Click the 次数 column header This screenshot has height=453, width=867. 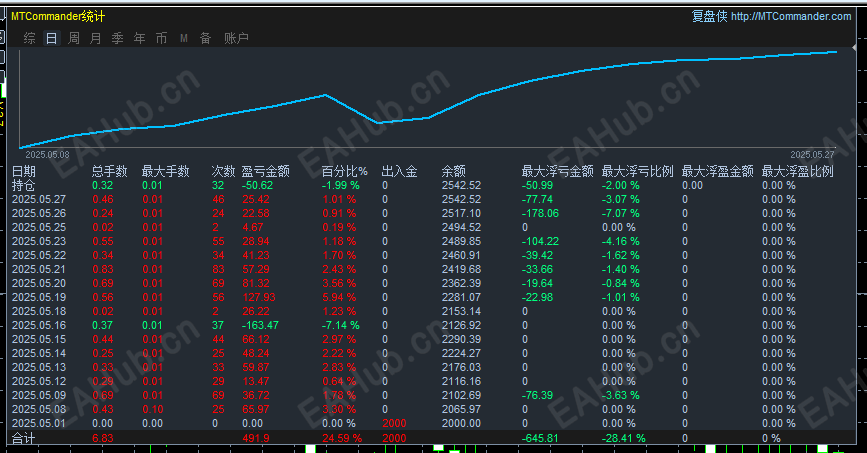[x=223, y=171]
